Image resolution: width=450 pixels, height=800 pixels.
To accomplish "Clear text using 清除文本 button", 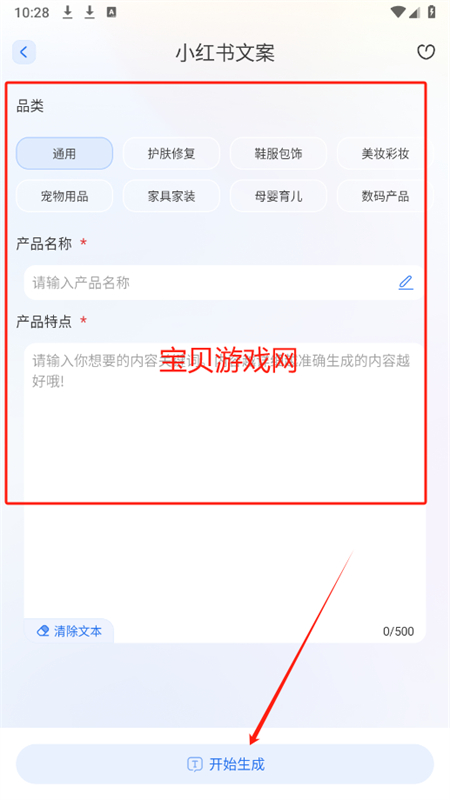I will (69, 631).
